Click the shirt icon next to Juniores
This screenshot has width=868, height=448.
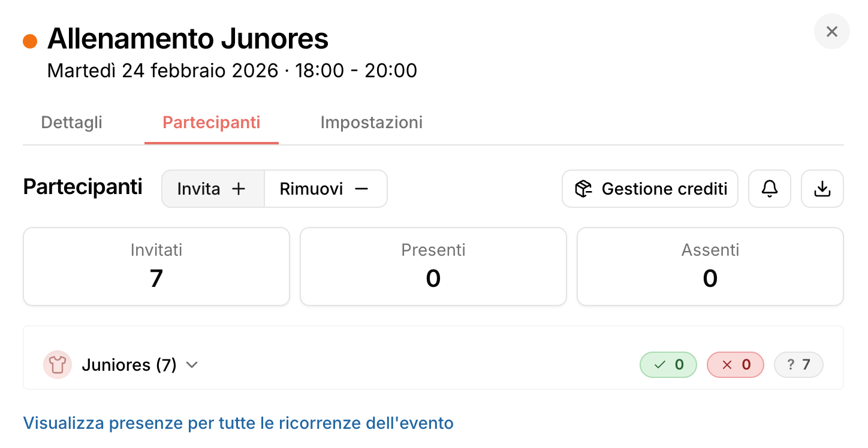click(58, 365)
